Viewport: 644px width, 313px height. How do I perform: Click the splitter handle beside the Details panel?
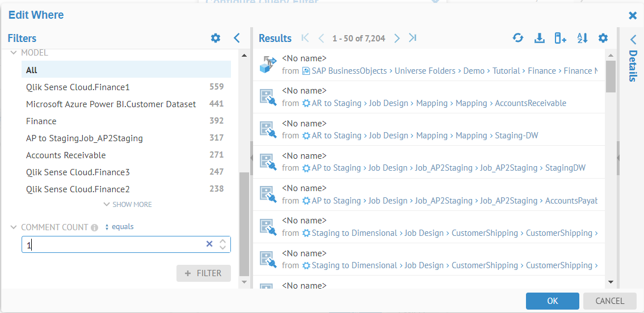618,158
